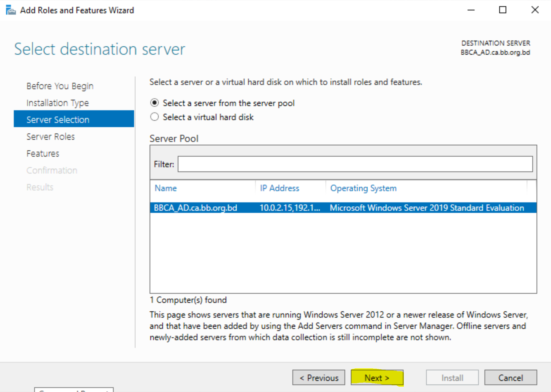
Task: Close the wizard window
Action: click(x=535, y=10)
